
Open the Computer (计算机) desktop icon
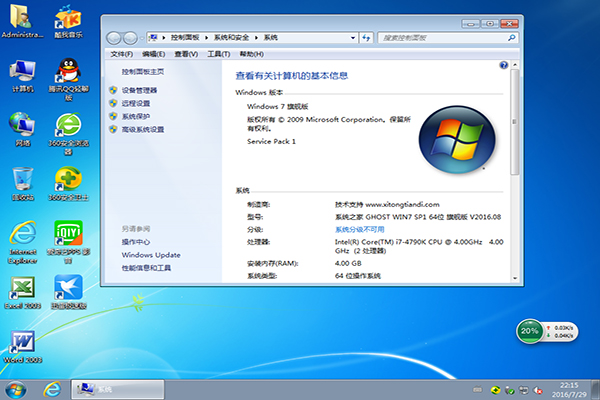coord(23,75)
